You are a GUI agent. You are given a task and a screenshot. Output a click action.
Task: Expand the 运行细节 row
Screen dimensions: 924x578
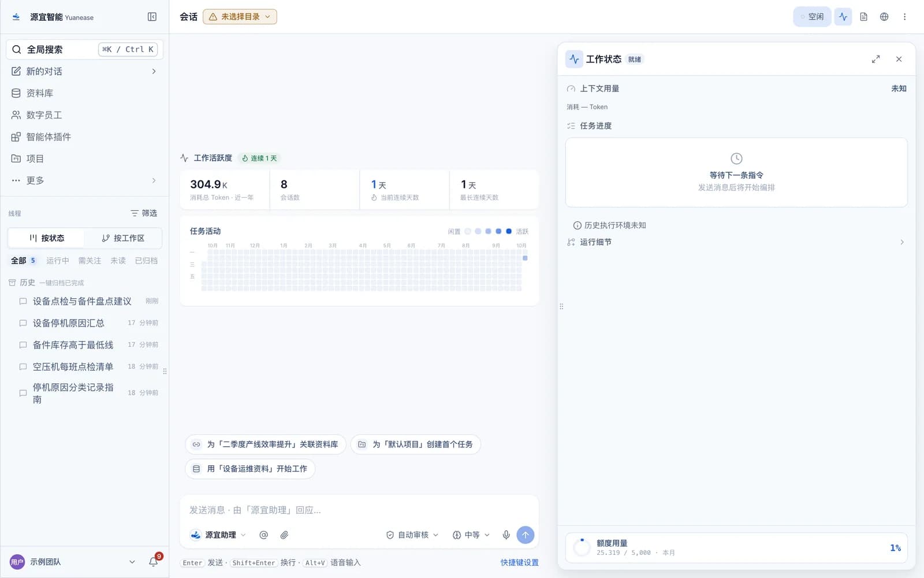tap(736, 242)
